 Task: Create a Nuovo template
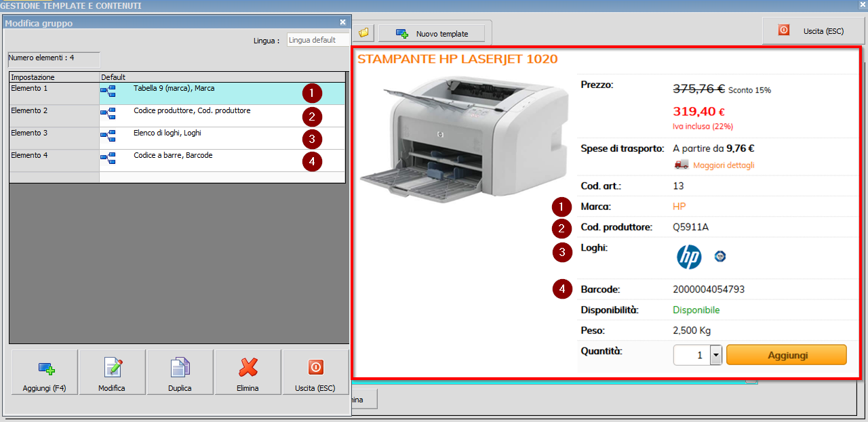click(433, 33)
